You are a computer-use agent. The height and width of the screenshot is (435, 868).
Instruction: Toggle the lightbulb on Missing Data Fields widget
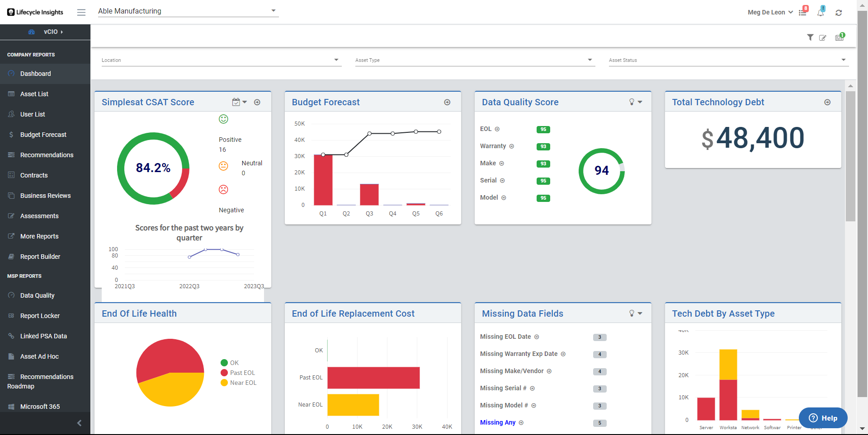(x=632, y=313)
